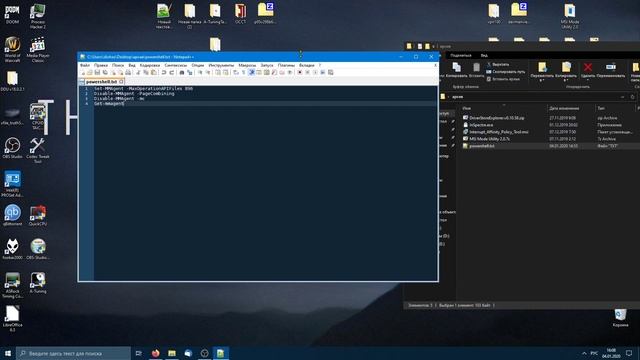Create a new document in Notepad++ toolbar
The image size is (640, 360).
pos(82,72)
